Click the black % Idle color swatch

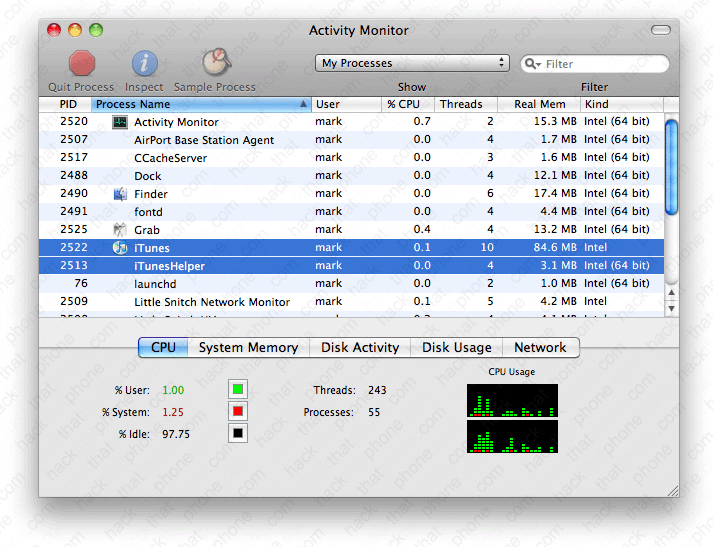pyautogui.click(x=238, y=434)
